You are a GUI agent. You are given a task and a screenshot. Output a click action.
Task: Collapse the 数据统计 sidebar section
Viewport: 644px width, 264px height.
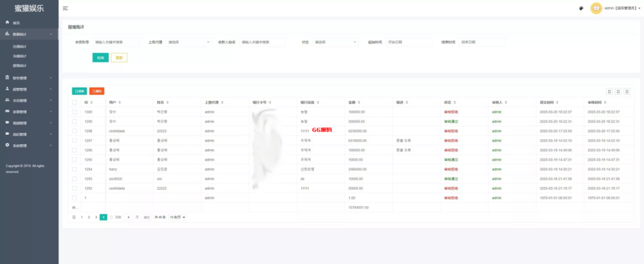pos(29,34)
